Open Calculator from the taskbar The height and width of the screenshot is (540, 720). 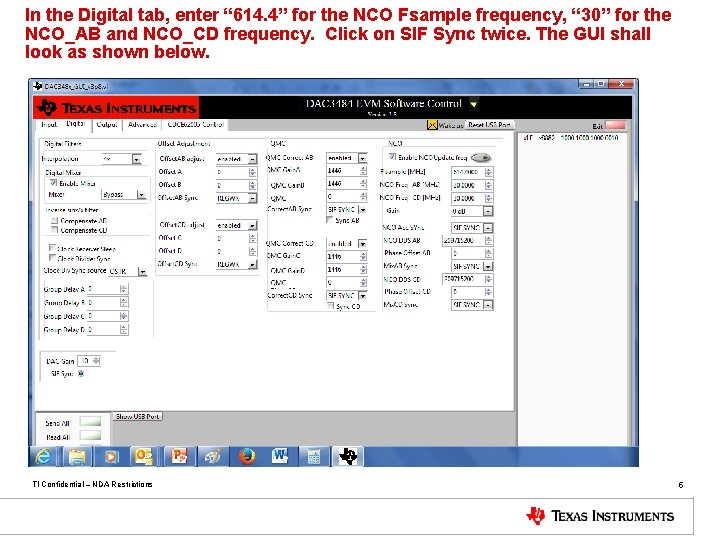pyautogui.click(x=314, y=456)
